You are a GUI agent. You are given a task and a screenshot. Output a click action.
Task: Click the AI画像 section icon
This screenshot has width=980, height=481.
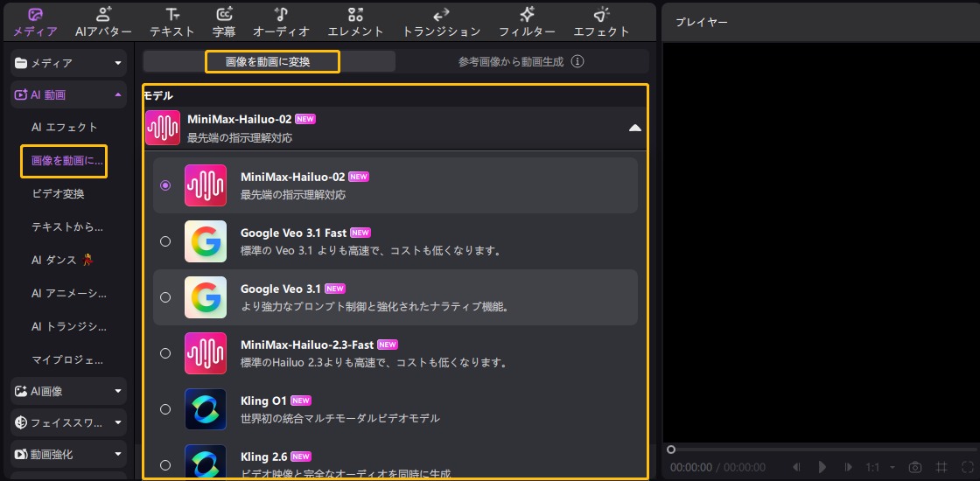point(21,391)
